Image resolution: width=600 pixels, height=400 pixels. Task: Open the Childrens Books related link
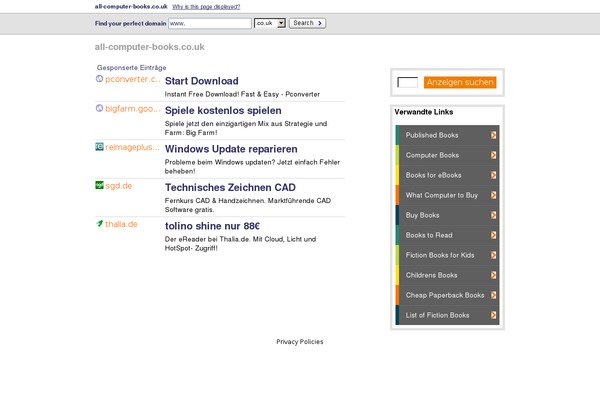pos(432,275)
